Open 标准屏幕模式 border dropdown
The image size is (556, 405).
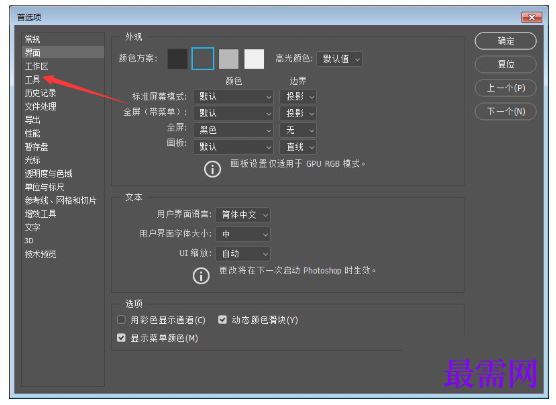click(x=298, y=96)
